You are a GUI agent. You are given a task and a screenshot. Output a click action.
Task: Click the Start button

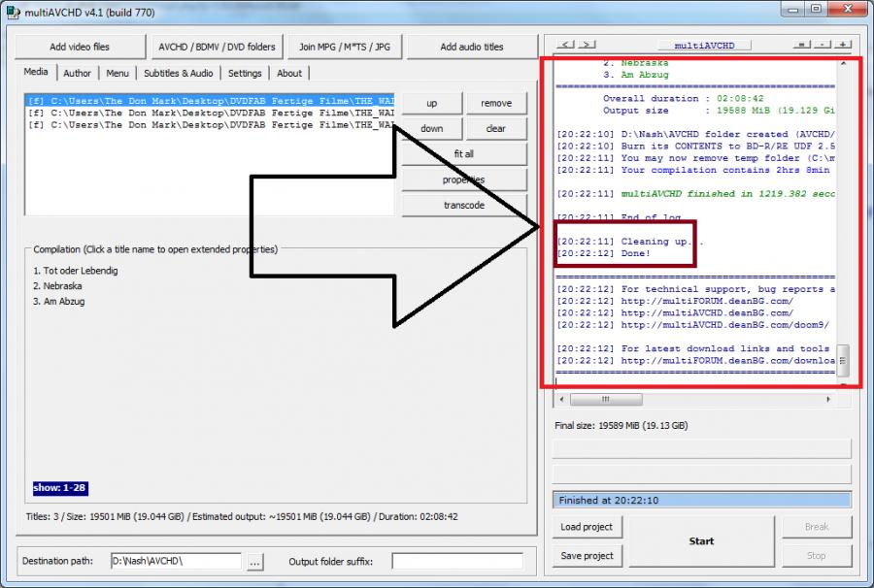701,541
